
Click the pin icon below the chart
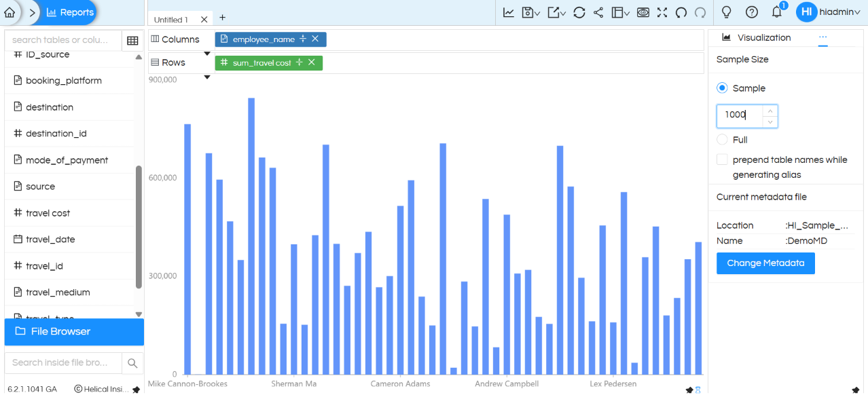point(689,390)
